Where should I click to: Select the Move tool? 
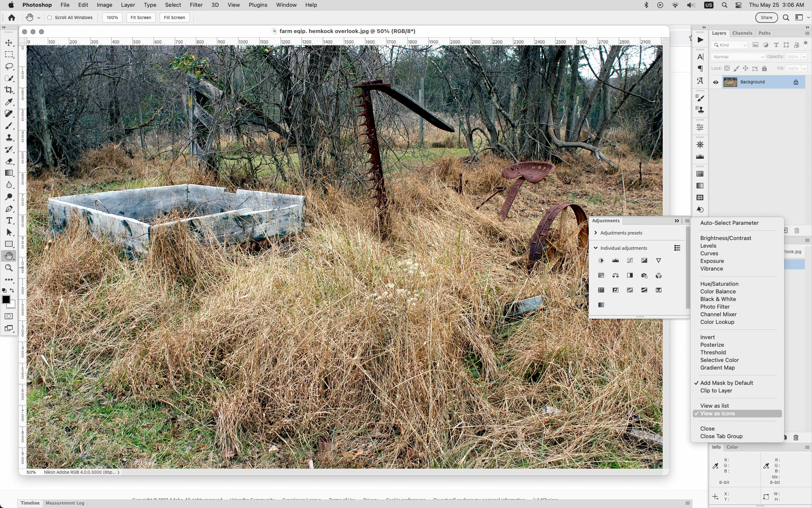[x=9, y=43]
